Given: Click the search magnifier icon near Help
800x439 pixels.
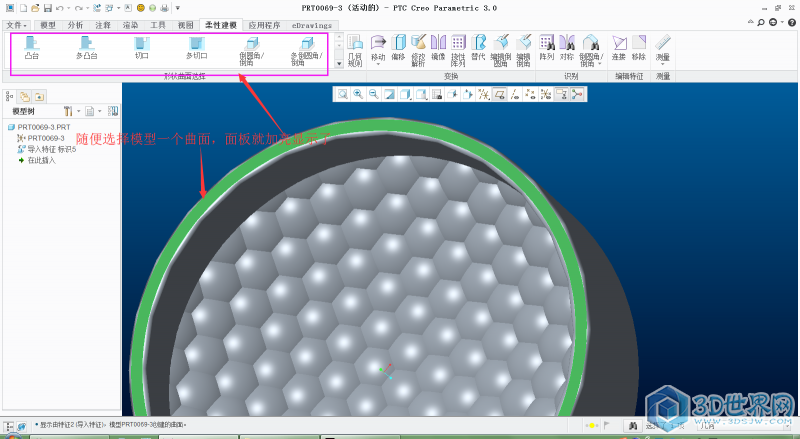Looking at the screenshot, I should point(761,22).
